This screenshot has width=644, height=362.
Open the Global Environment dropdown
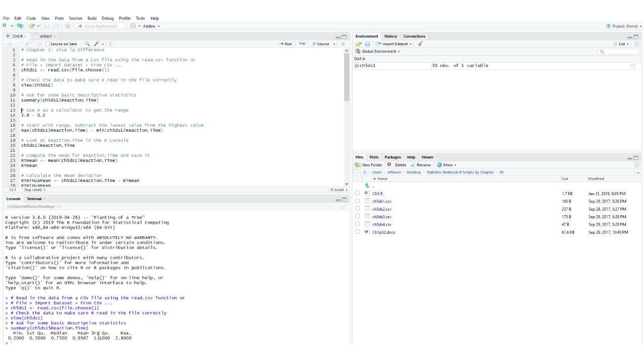click(377, 51)
